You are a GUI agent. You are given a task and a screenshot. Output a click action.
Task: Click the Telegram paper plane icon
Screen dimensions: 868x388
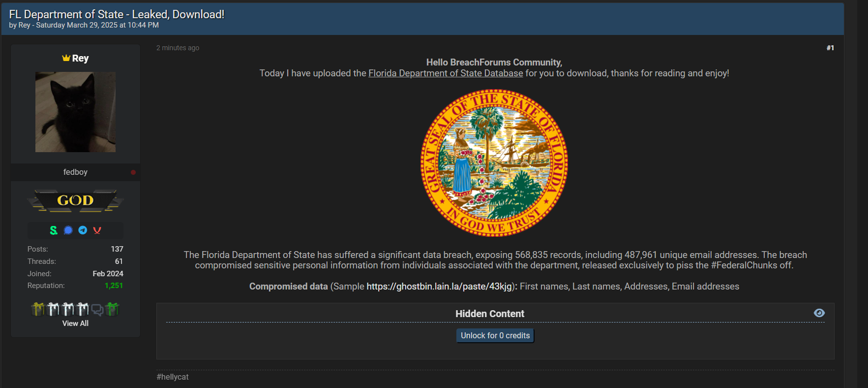[x=83, y=230]
